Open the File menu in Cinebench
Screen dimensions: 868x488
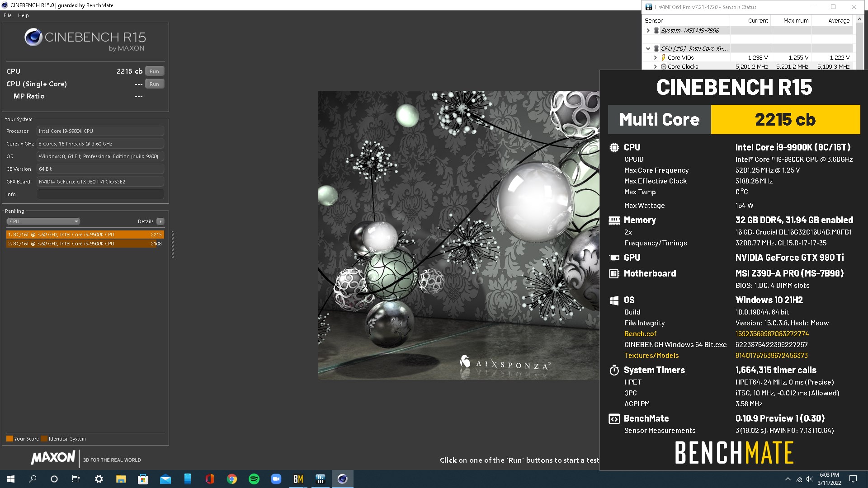coord(8,15)
